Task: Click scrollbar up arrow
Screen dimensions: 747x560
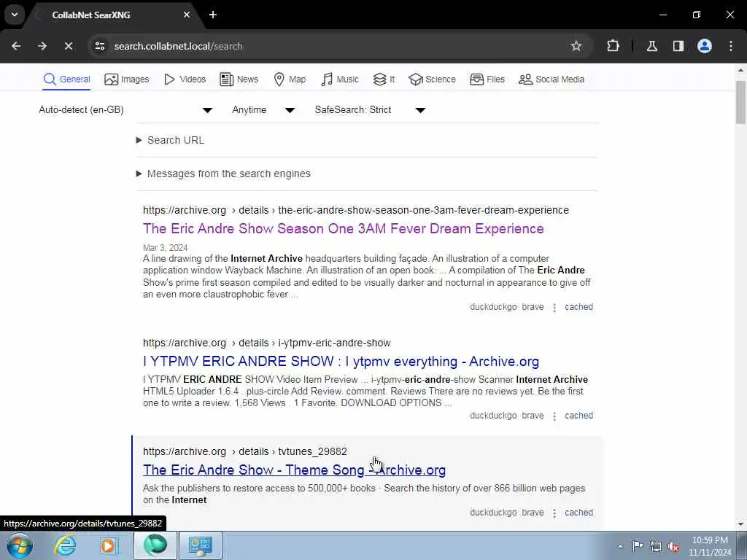Action: (740, 70)
